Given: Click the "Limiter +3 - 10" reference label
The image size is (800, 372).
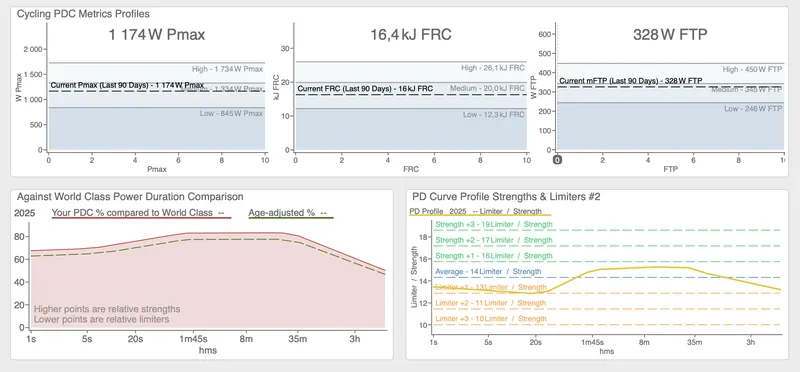Looking at the screenshot, I should [491, 319].
